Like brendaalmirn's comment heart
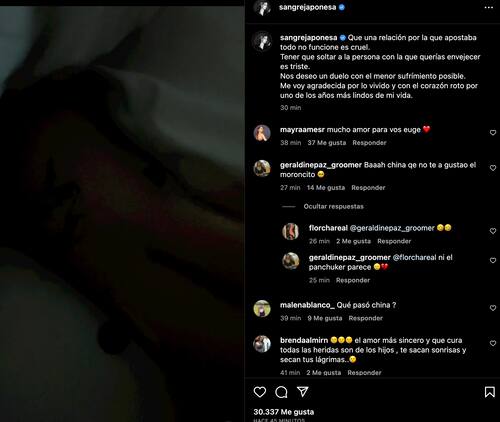The width and height of the screenshot is (500, 422). [x=493, y=343]
